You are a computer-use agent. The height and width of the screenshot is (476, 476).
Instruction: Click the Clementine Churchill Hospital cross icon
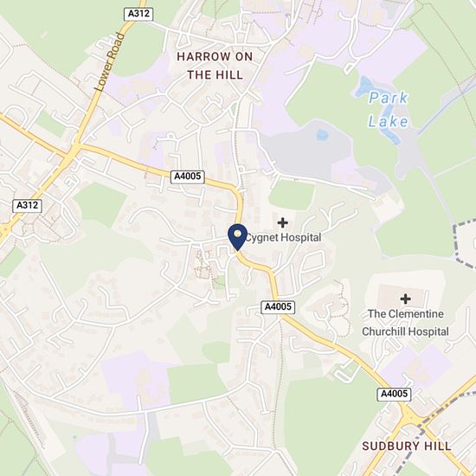point(405,299)
